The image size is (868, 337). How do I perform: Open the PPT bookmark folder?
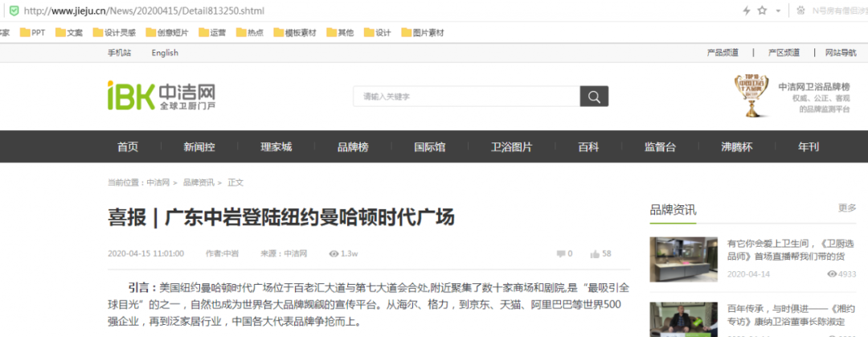[33, 33]
